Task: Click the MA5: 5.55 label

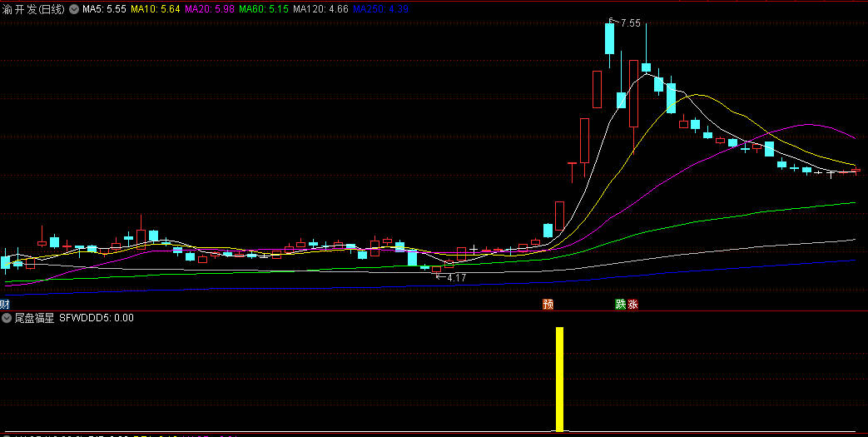Action: pos(104,9)
